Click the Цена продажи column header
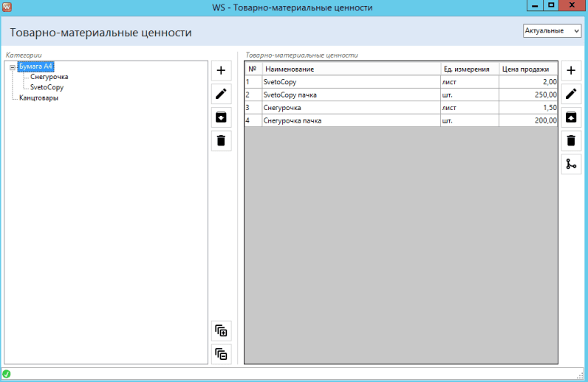This screenshot has height=382, width=588. pyautogui.click(x=529, y=69)
